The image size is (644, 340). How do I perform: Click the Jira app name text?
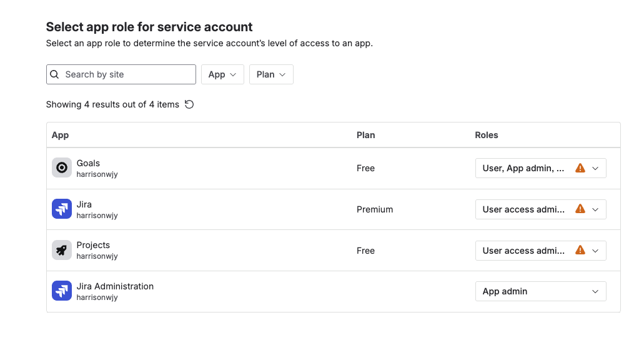[x=84, y=204]
